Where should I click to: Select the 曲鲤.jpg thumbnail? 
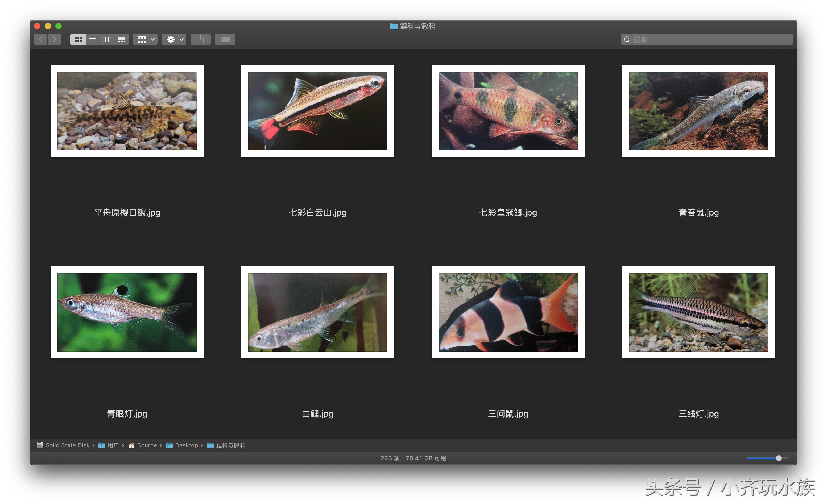pos(317,312)
